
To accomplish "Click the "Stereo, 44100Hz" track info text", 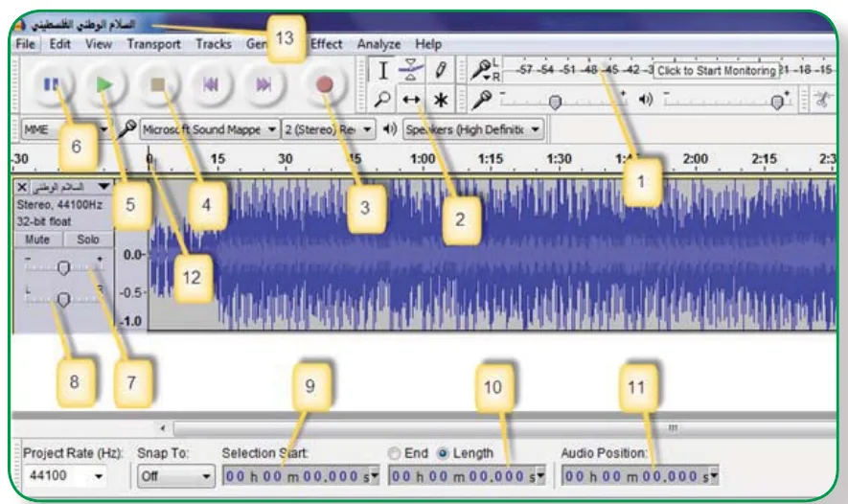I will [59, 205].
